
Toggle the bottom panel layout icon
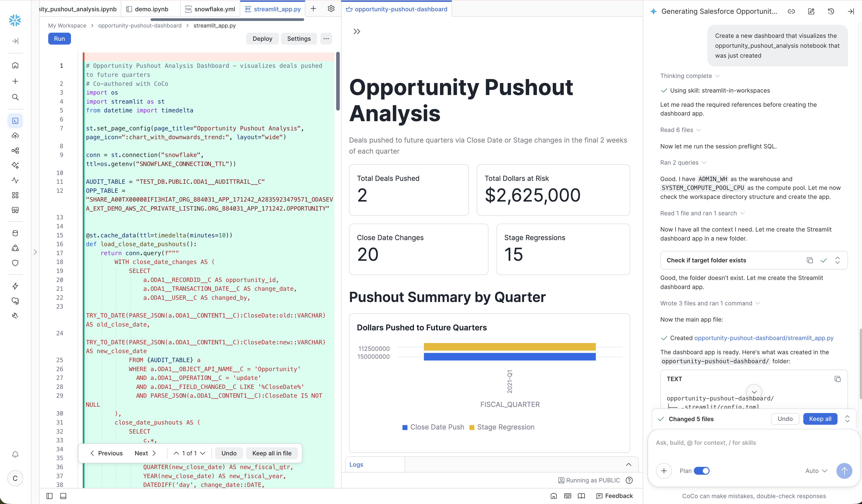click(63, 496)
